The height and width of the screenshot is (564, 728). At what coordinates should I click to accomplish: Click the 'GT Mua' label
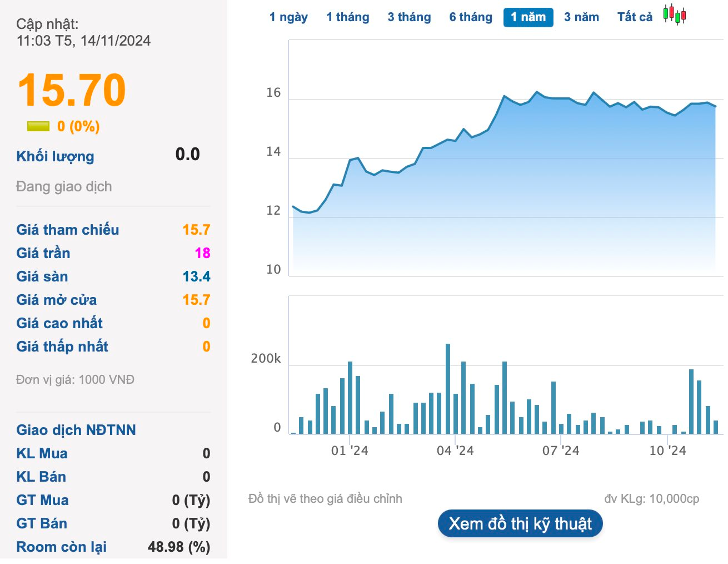42,500
